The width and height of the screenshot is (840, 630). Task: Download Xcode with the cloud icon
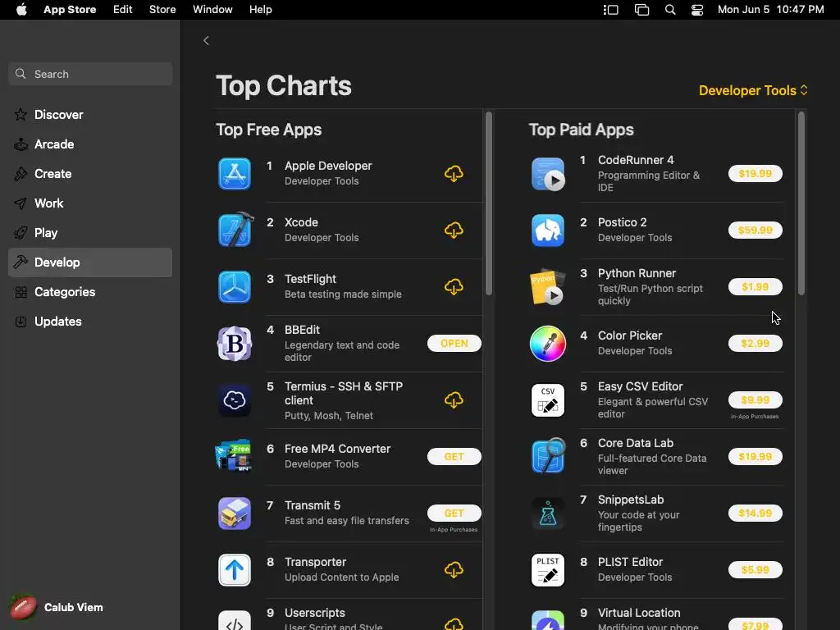[454, 231]
